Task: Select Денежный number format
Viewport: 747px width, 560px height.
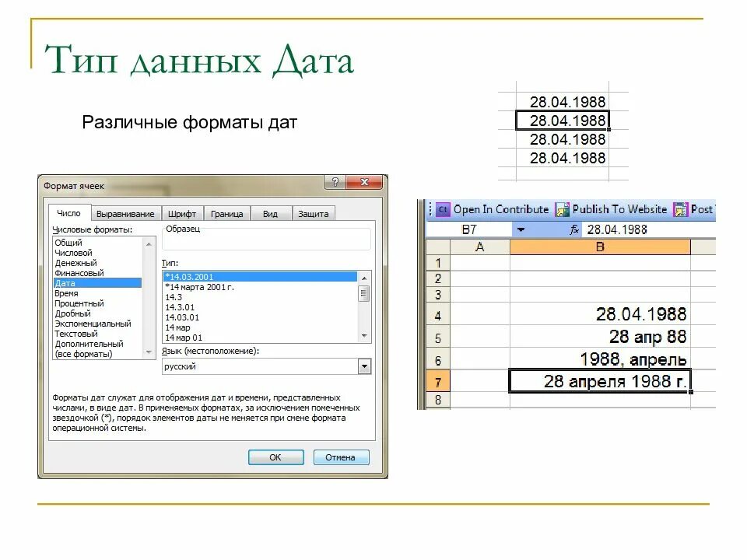Action: click(x=98, y=263)
